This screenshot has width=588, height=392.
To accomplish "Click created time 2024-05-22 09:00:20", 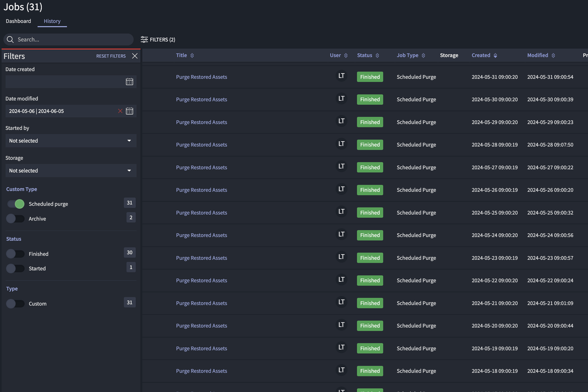I will [495, 281].
